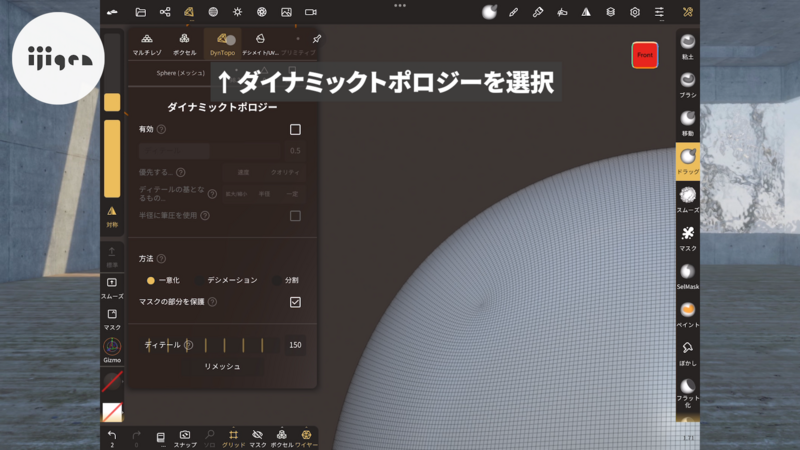Open the Stroke pencil menu
The height and width of the screenshot is (450, 800).
pos(513,12)
